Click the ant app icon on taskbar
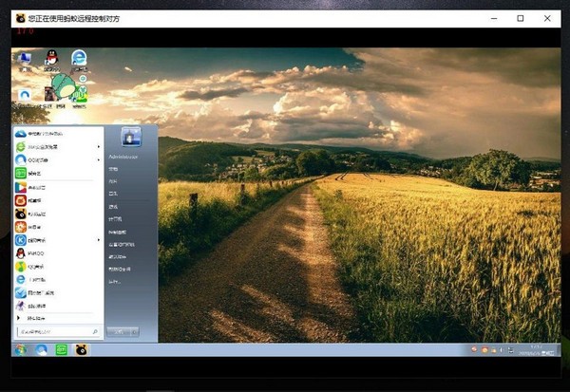Viewport: 570px width, 392px height. pyautogui.click(x=81, y=350)
